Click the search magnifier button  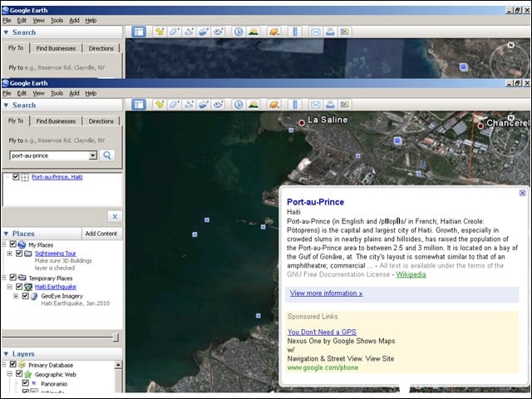107,155
